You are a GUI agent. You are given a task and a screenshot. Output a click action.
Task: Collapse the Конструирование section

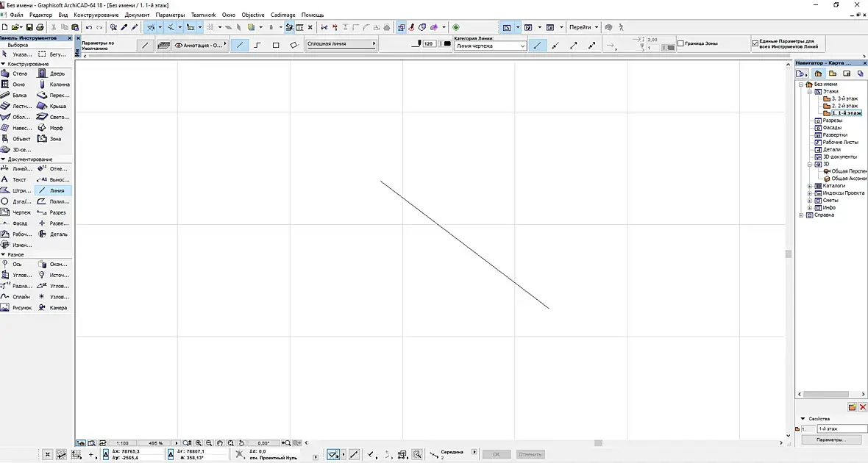(4, 64)
